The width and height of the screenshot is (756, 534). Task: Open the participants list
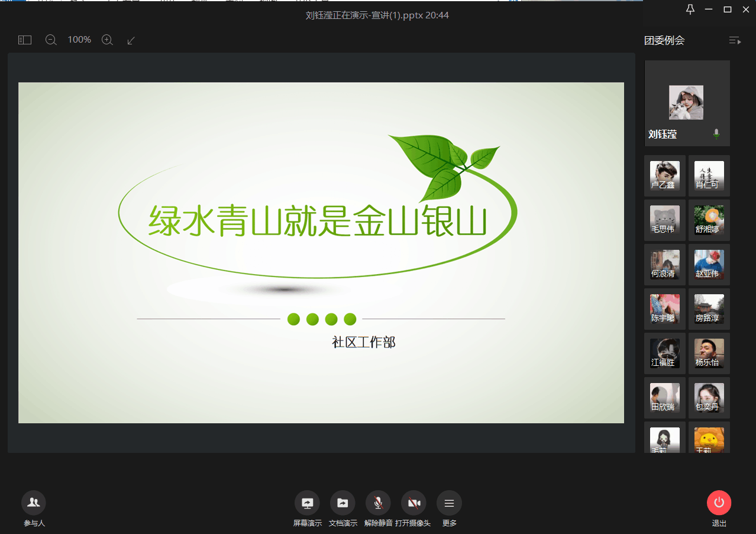click(34, 503)
